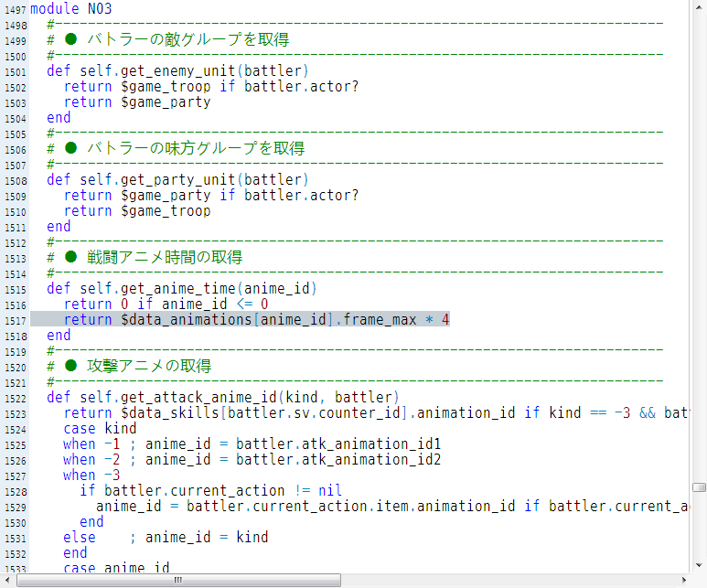The image size is (707, 588).
Task: Click line number 1522
Action: [x=15, y=399]
